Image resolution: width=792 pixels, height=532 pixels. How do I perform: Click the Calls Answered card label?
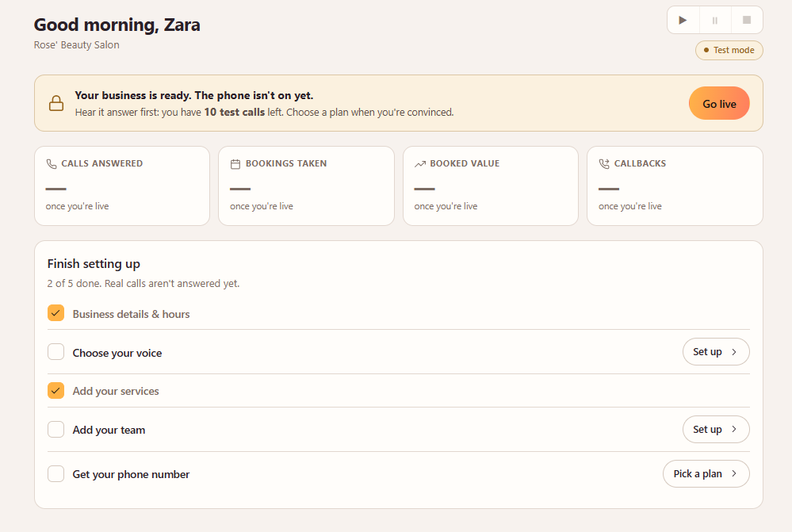102,163
